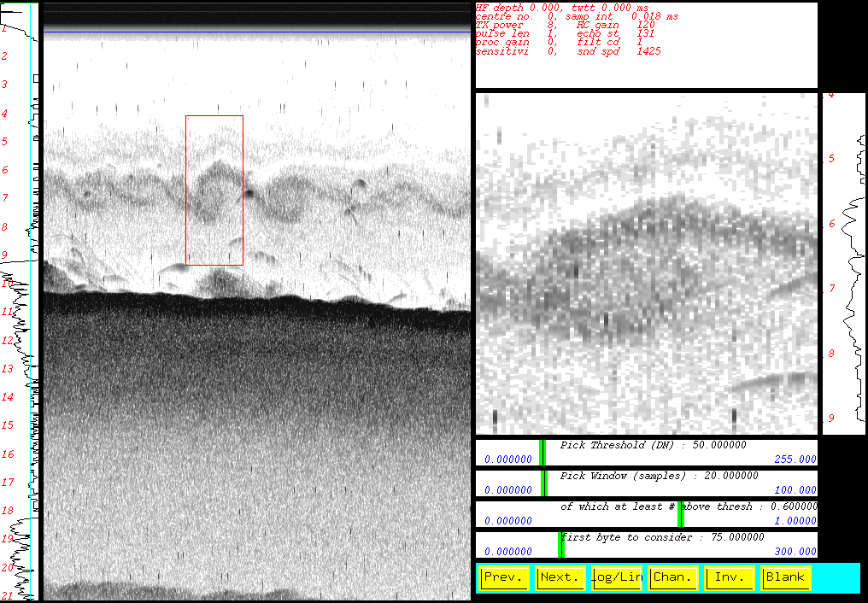The height and width of the screenshot is (603, 868).
Task: Click the 300.000 maximum of the first byte slider
Action: [x=795, y=552]
